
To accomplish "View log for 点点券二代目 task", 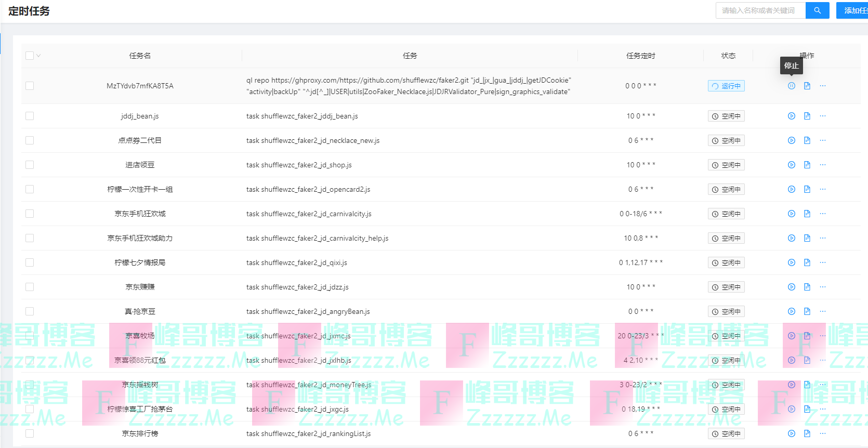I will (807, 140).
